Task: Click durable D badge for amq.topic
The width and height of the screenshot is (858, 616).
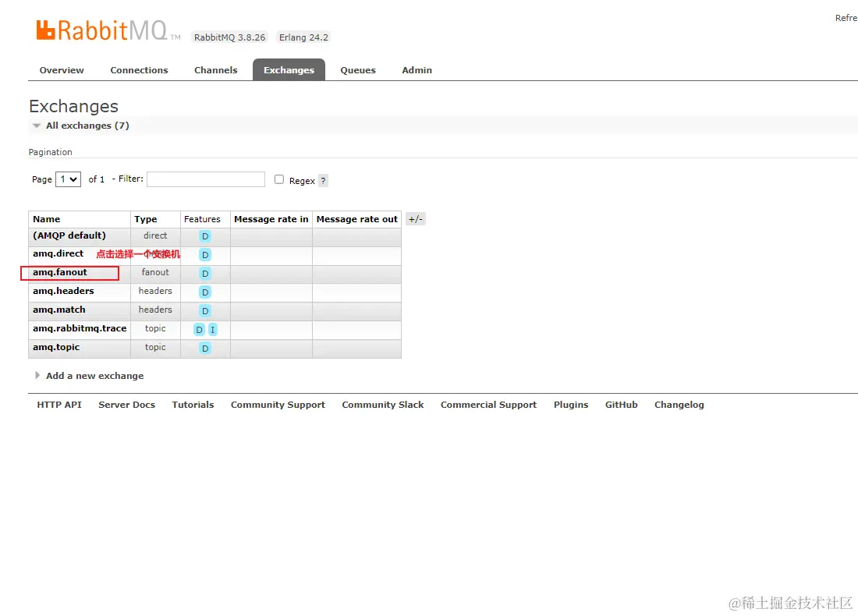Action: click(204, 348)
